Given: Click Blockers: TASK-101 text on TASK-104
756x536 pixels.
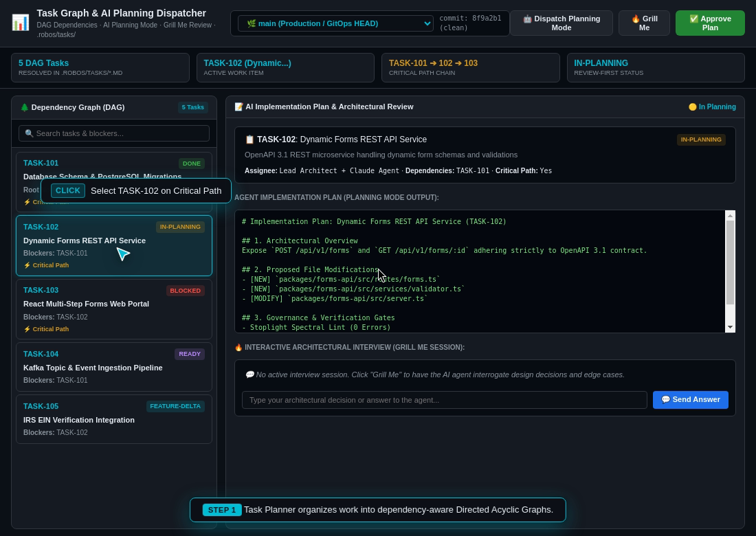Looking at the screenshot, I should coord(56,380).
